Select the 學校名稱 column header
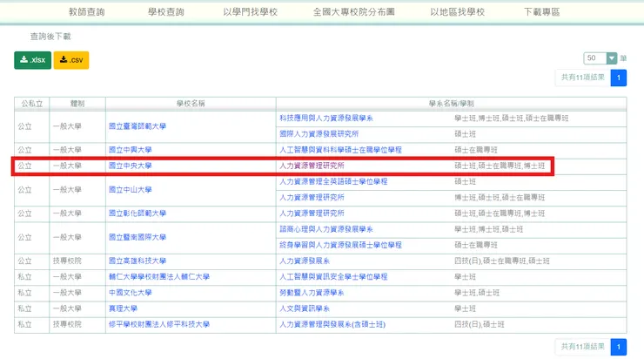 tap(191, 104)
